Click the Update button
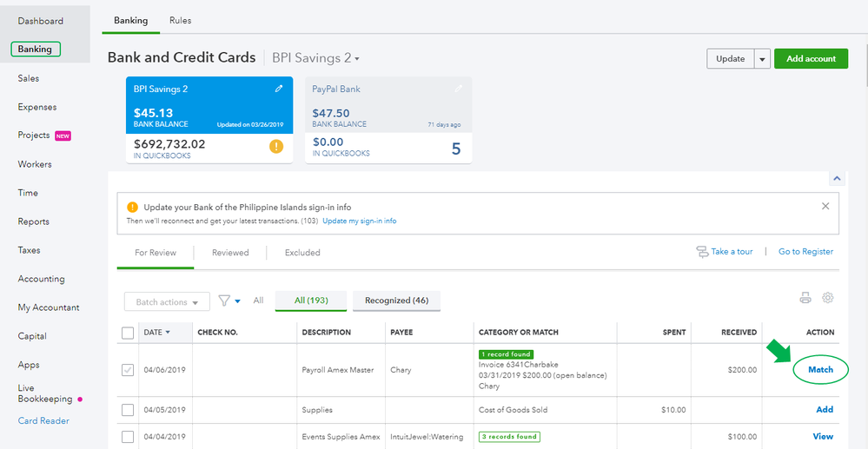 (731, 59)
